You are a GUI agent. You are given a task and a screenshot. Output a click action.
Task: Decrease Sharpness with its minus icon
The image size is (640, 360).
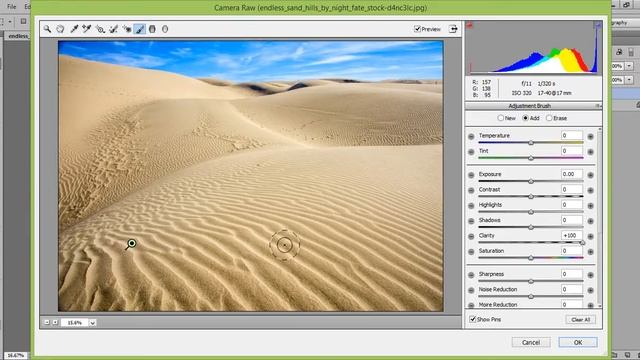pos(471,275)
